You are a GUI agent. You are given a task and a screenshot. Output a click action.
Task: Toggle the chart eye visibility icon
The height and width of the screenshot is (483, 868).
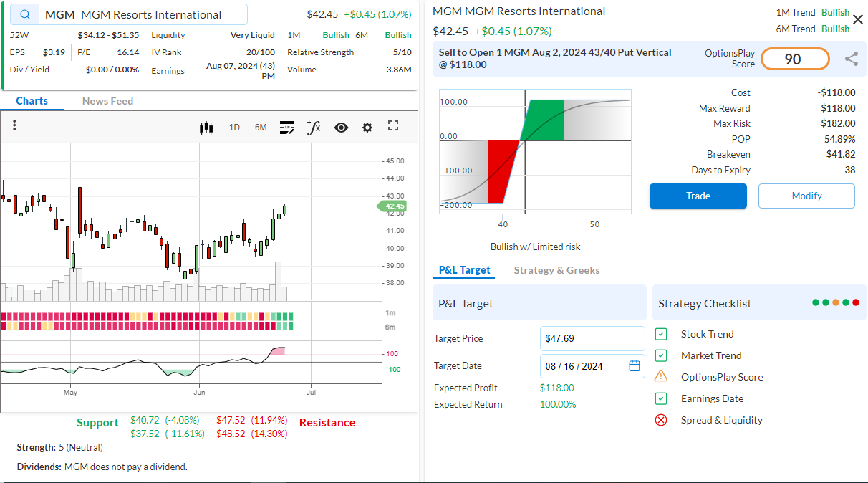coord(341,128)
